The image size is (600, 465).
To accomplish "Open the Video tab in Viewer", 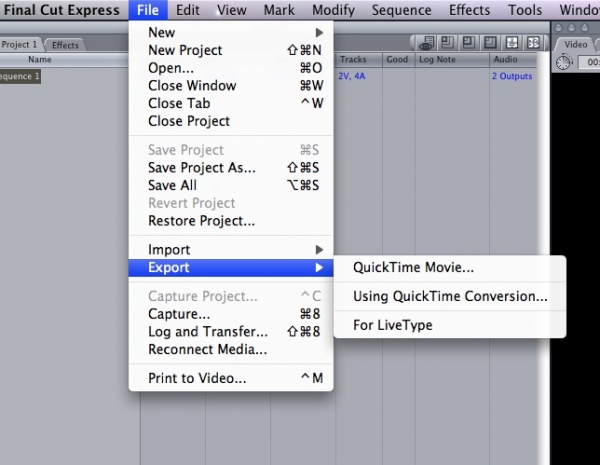I will pyautogui.click(x=576, y=44).
